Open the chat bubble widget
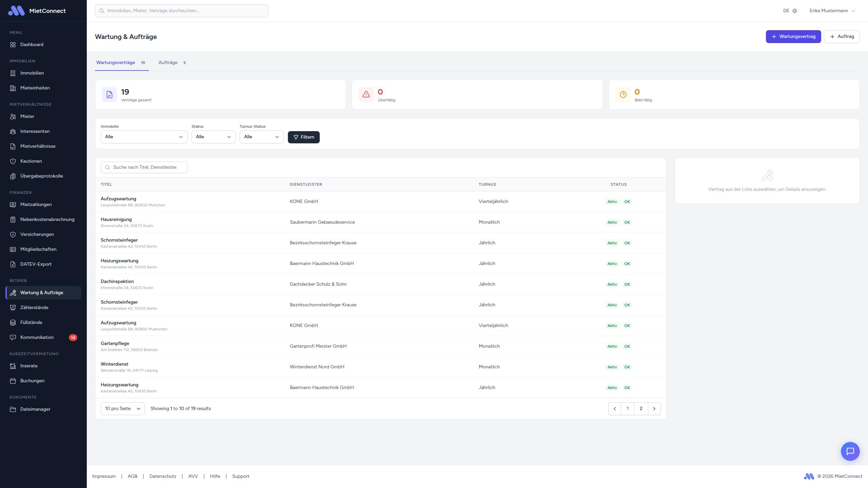This screenshot has width=868, height=488. [850, 451]
